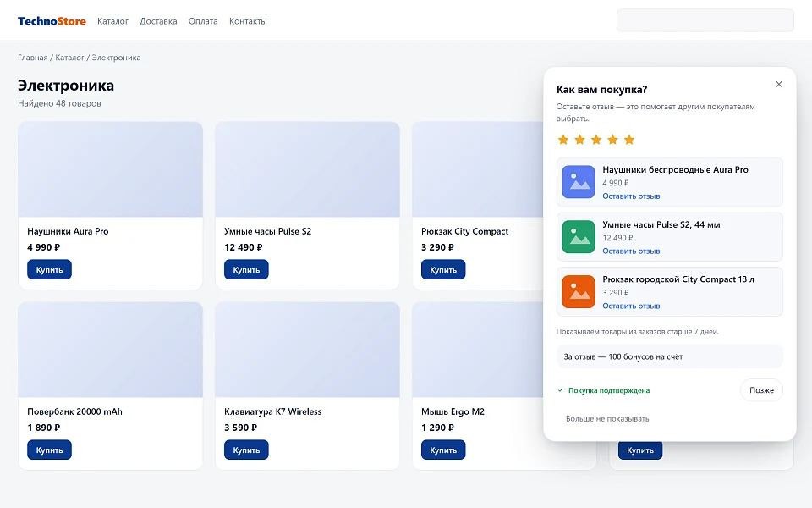This screenshot has height=508, width=812.
Task: Open Контакты in the top navigation
Action: coord(248,21)
